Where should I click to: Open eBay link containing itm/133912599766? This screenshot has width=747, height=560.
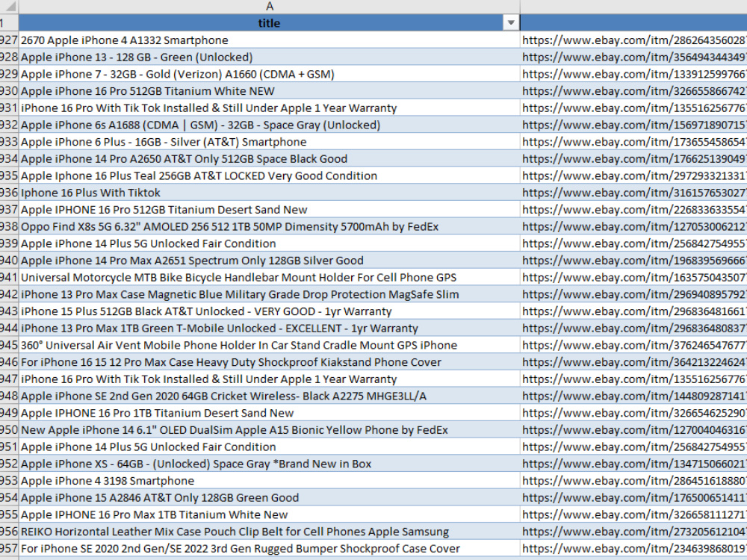coord(633,74)
